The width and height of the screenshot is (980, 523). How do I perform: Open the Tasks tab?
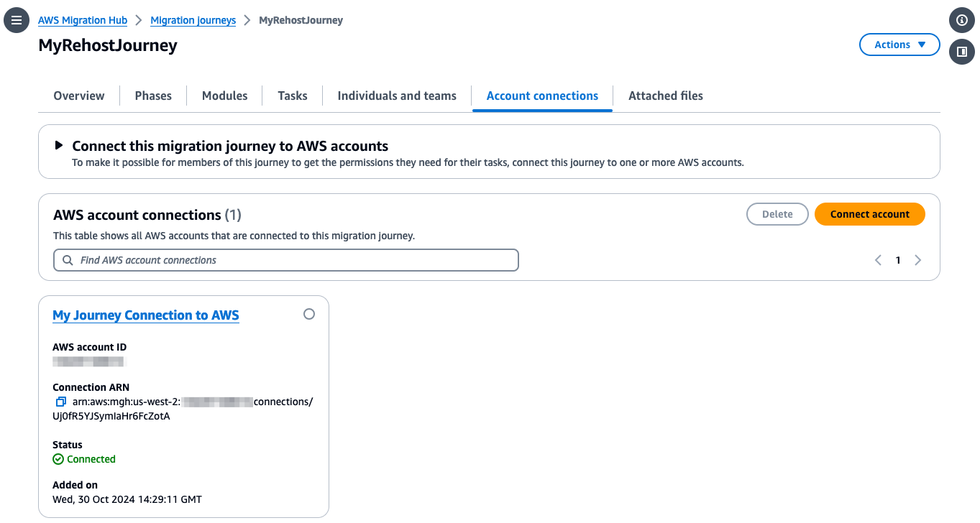click(x=292, y=96)
